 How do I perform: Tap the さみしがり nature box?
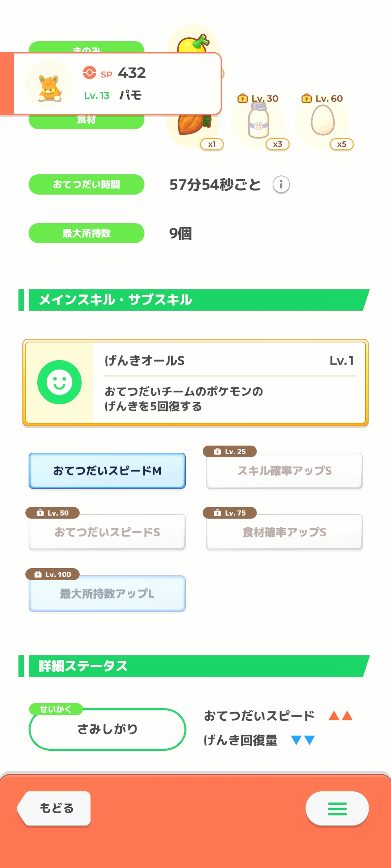(x=107, y=729)
